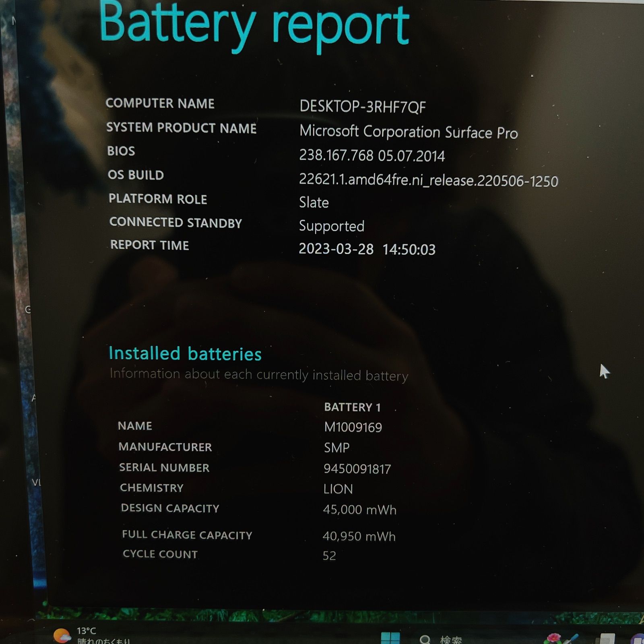This screenshot has height=644, width=644.
Task: Click 'Information about each currently installed battery' subtitle
Action: pyautogui.click(x=259, y=375)
